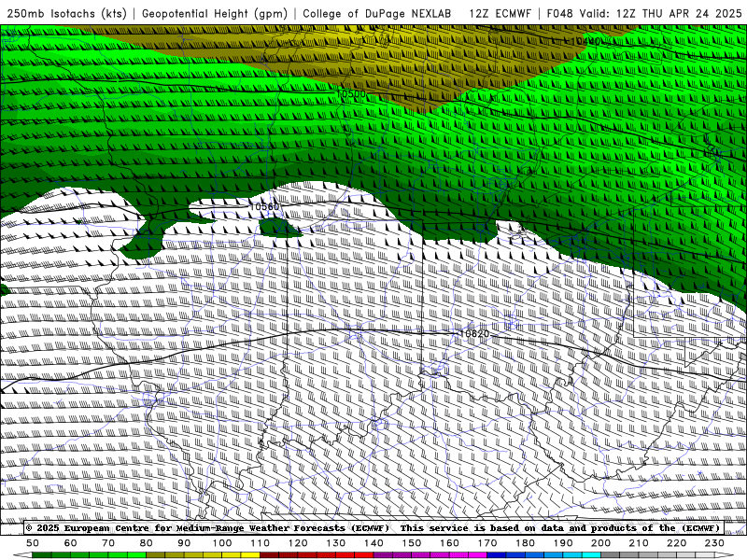Click the 110 value on the color scale
747x560 pixels.
pyautogui.click(x=261, y=543)
